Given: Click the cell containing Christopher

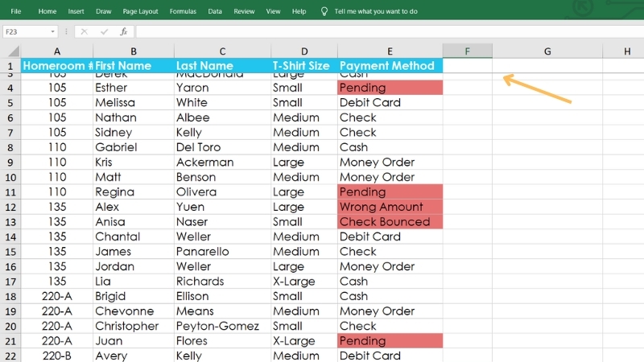Looking at the screenshot, I should pyautogui.click(x=134, y=326).
